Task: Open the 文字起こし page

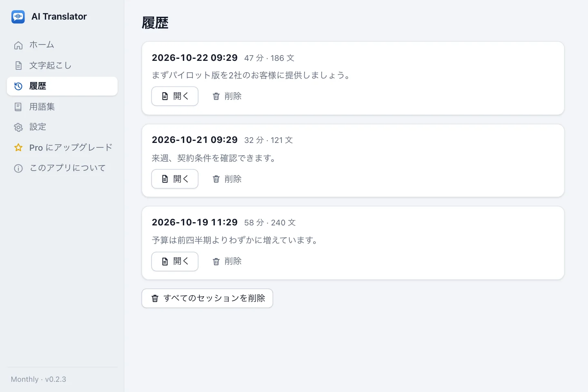Action: (62, 65)
